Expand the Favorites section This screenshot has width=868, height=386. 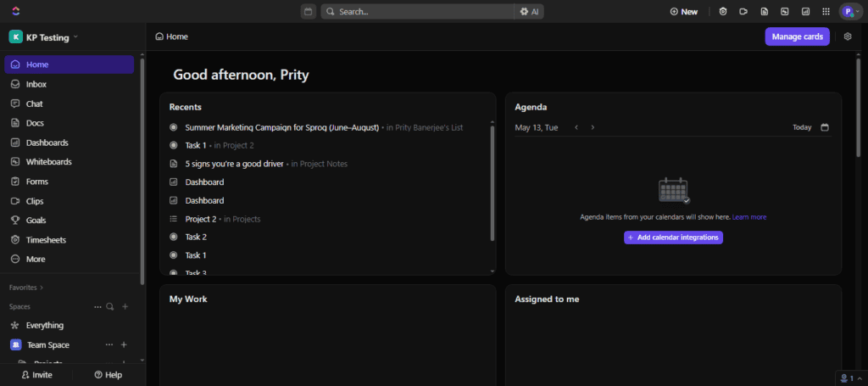26,288
